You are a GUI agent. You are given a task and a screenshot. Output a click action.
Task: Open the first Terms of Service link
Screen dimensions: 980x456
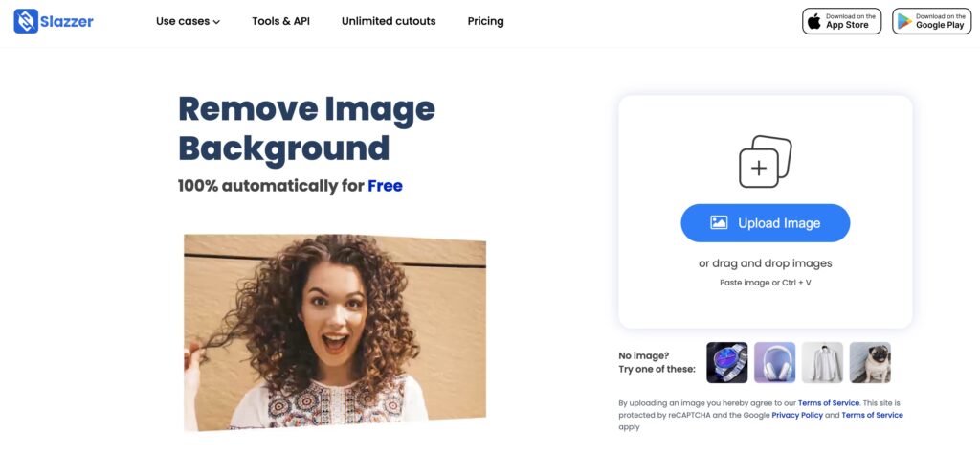tap(829, 402)
